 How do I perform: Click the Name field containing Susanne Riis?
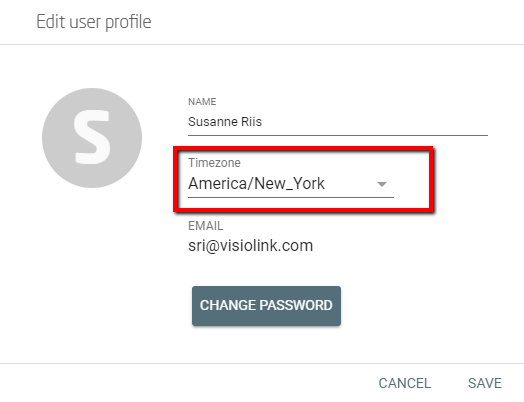tap(338, 122)
